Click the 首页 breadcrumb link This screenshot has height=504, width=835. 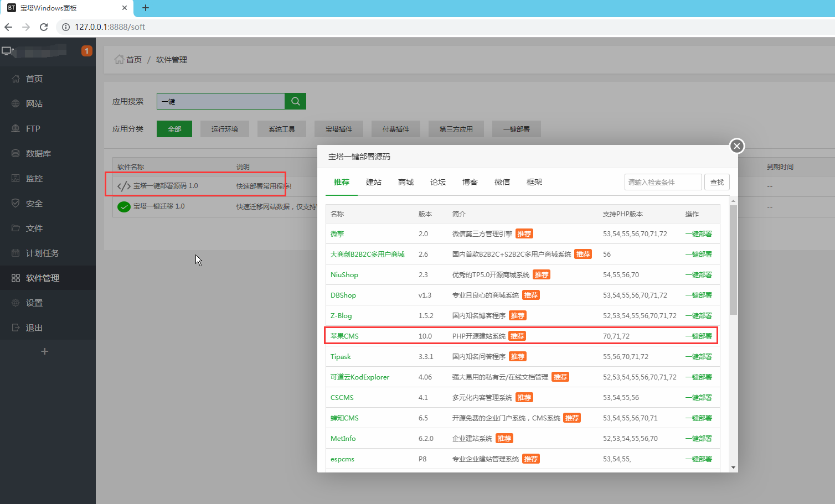coord(134,60)
